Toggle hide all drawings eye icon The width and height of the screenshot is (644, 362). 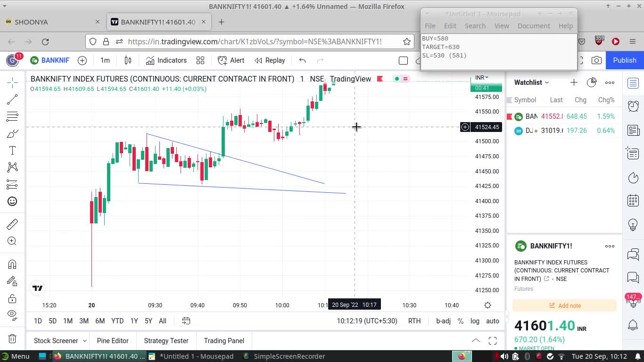pos(12,314)
